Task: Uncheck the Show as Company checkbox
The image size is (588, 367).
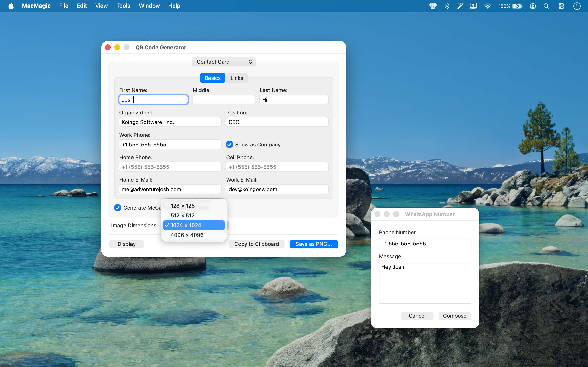Action: [229, 144]
